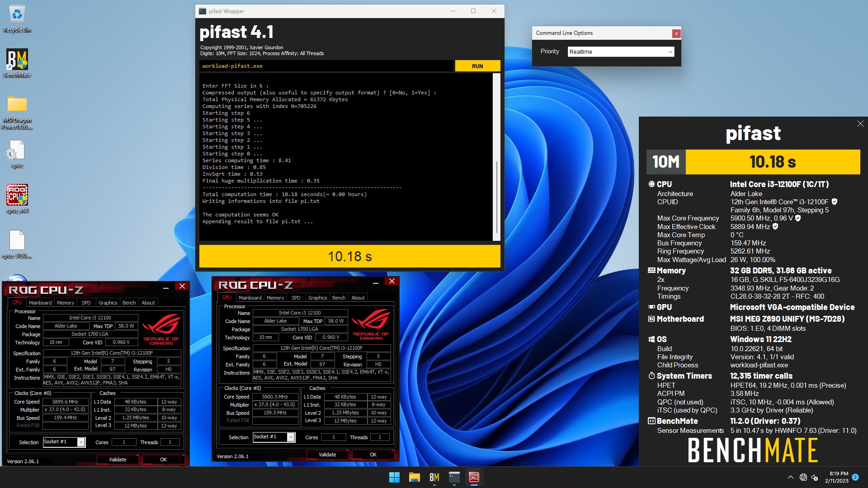Close the right ROG CPU-Z window

[x=392, y=281]
